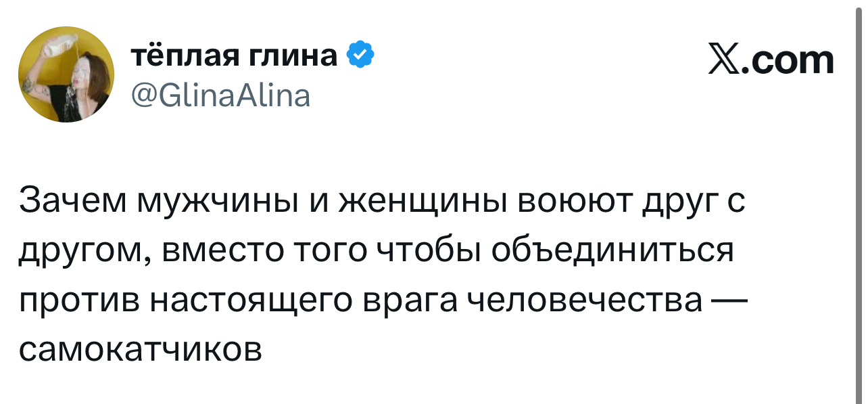This screenshot has width=868, height=404.
Task: Open the @GlinaAlina handle link
Action: [x=220, y=95]
